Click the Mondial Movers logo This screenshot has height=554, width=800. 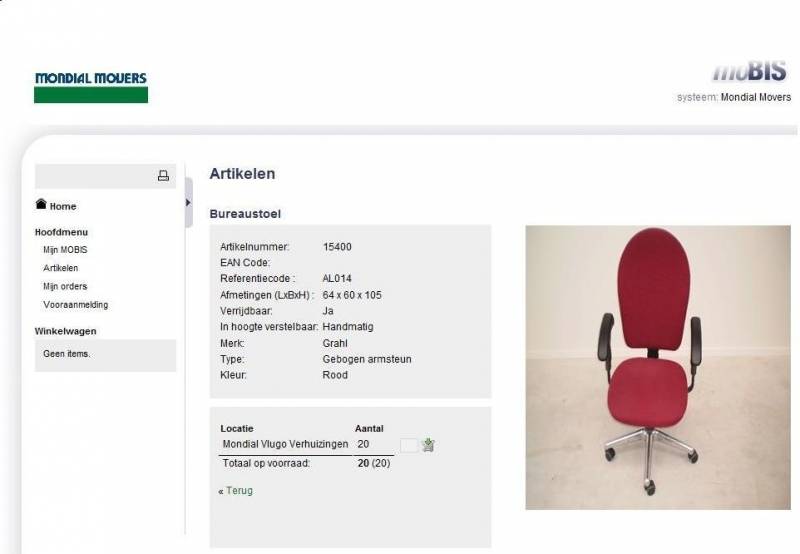point(91,87)
